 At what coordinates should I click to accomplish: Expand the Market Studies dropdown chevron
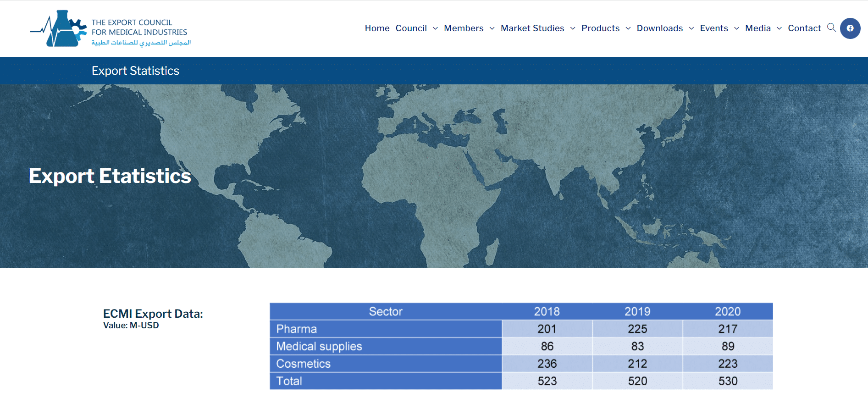(573, 28)
